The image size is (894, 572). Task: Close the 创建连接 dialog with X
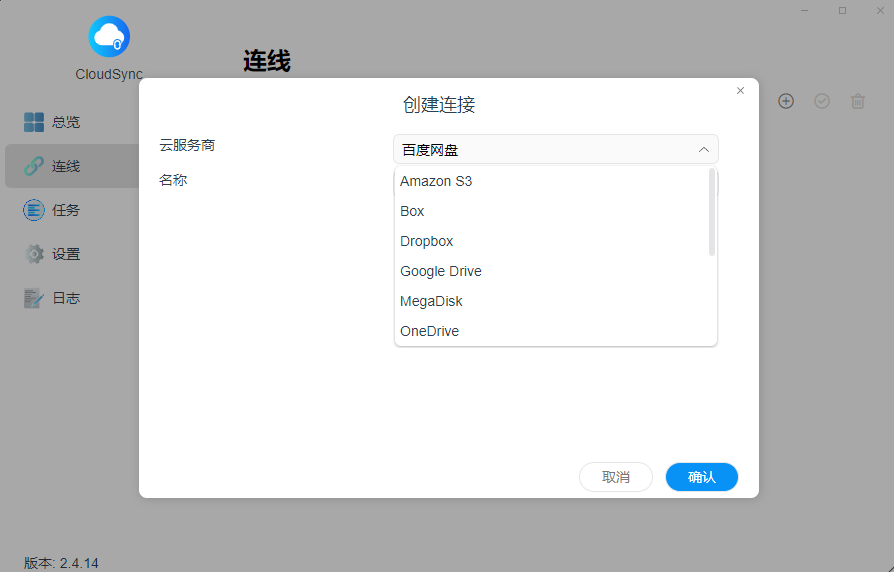(740, 91)
